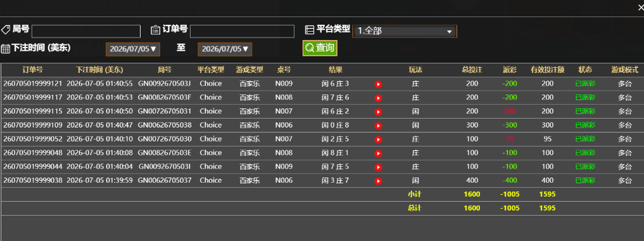The image size is (644, 241).
Task: Click the 总投注 column header
Action: [472, 70]
